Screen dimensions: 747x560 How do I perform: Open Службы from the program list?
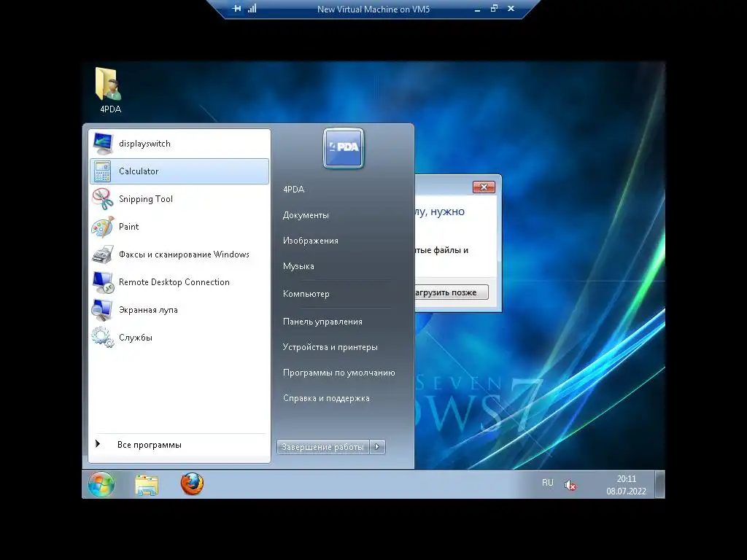tap(179, 338)
